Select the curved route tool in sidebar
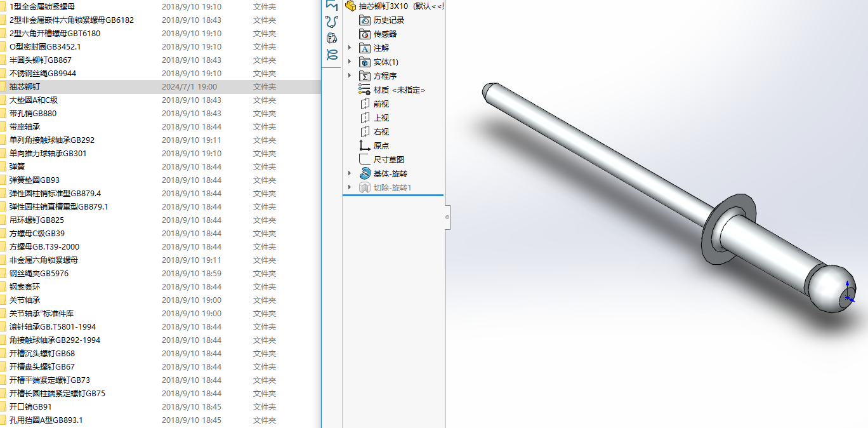This screenshot has height=428, width=868. point(332,22)
